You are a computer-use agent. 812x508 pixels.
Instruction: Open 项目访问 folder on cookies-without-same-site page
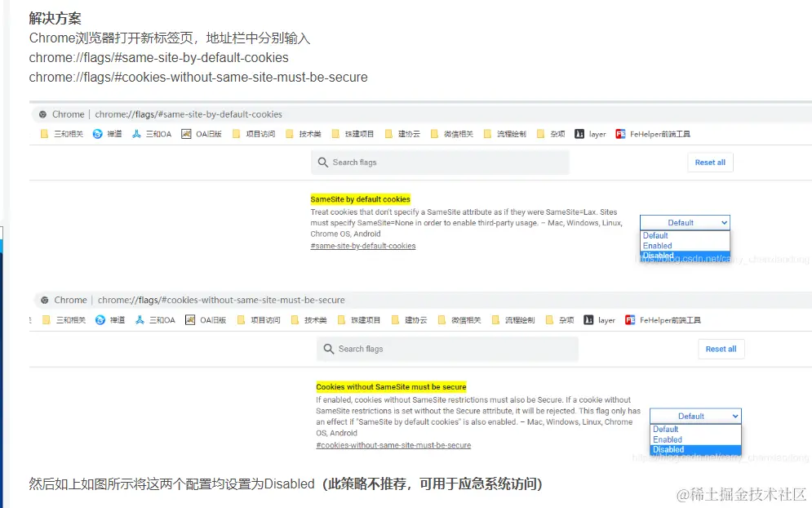click(259, 320)
